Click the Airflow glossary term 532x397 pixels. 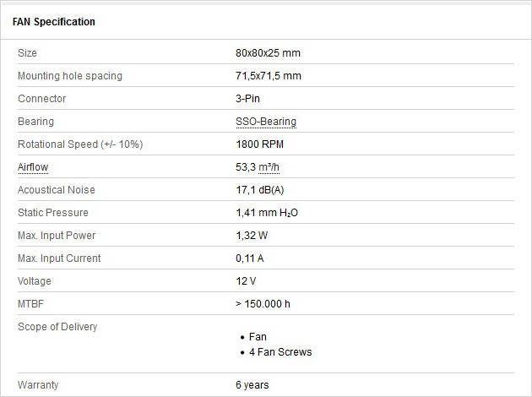33,167
